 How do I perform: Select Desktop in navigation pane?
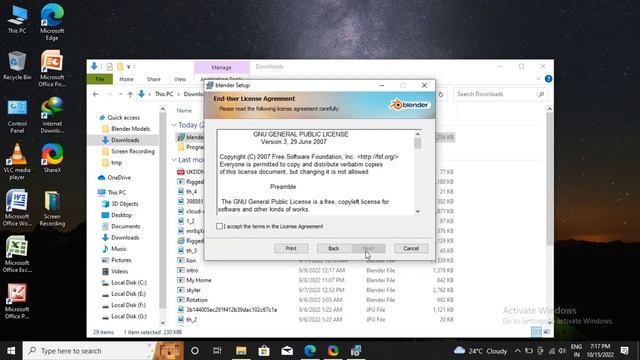coord(121,215)
